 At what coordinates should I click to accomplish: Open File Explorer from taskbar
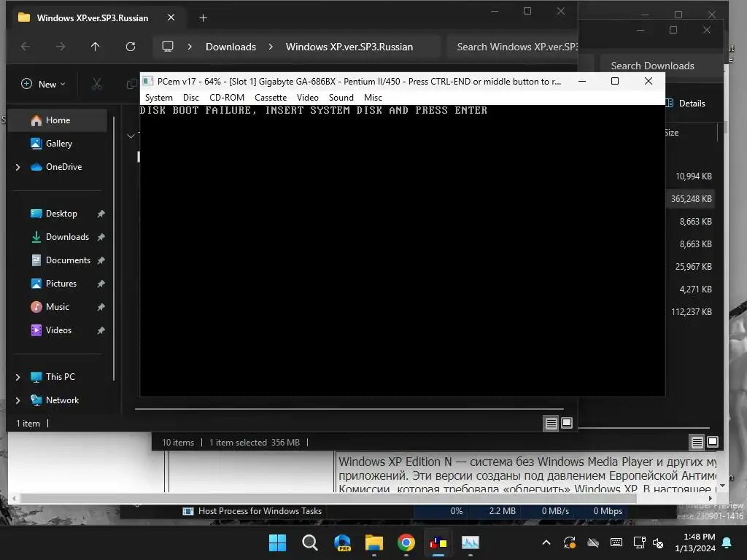(374, 542)
